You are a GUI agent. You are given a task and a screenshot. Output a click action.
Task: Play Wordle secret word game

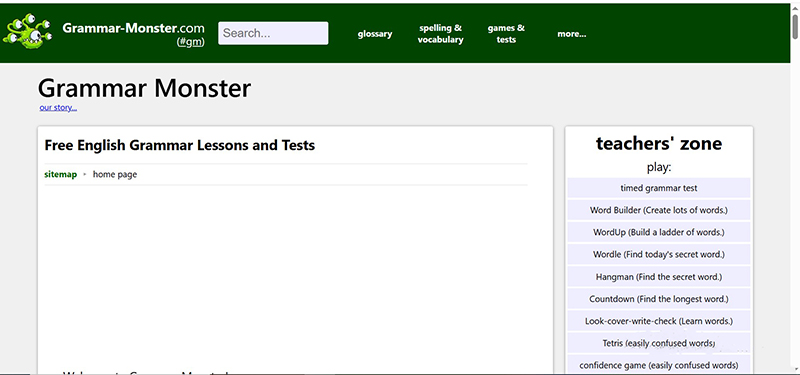tap(659, 254)
